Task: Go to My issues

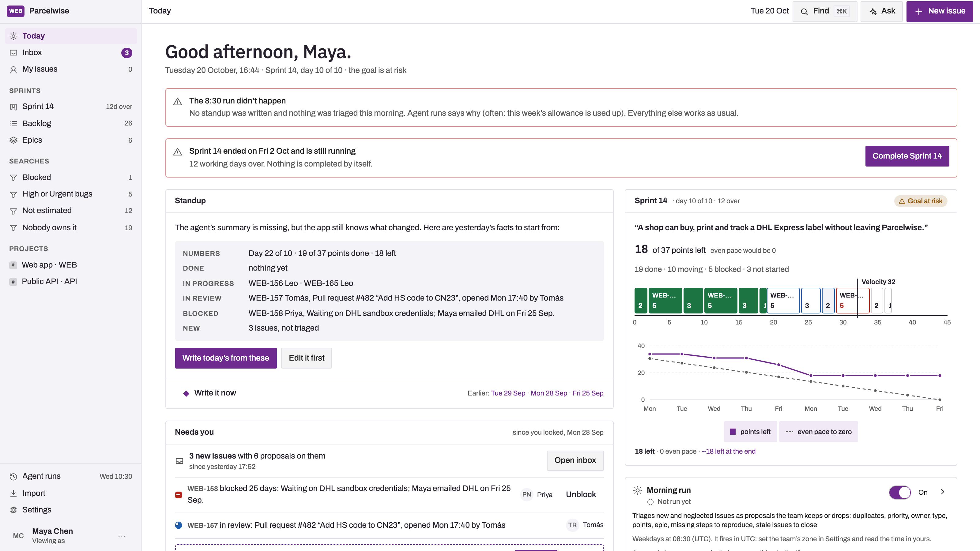Action: pos(71,69)
